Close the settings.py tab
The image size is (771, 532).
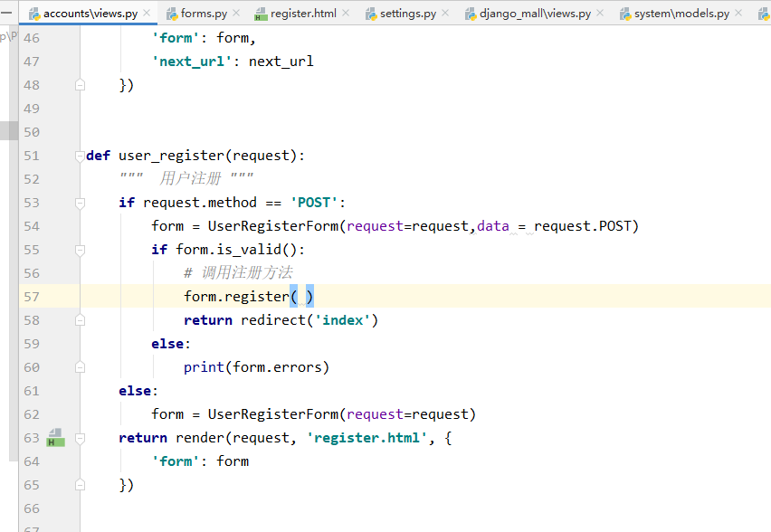coord(445,14)
